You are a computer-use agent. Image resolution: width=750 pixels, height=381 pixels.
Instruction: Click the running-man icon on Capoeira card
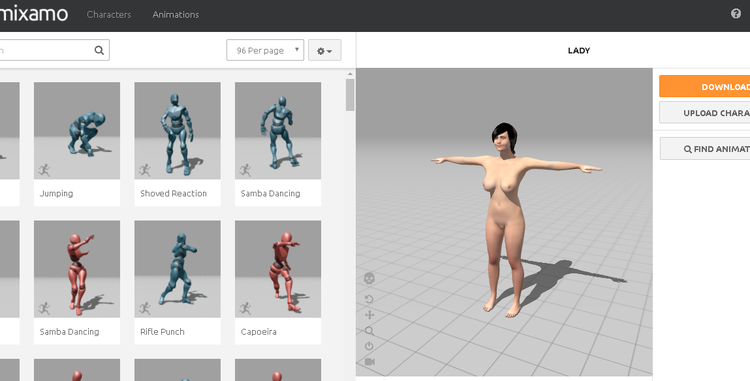coord(245,308)
